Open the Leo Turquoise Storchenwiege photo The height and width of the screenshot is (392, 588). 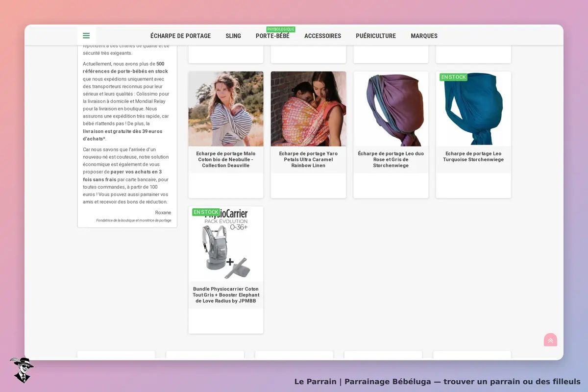[x=473, y=109]
